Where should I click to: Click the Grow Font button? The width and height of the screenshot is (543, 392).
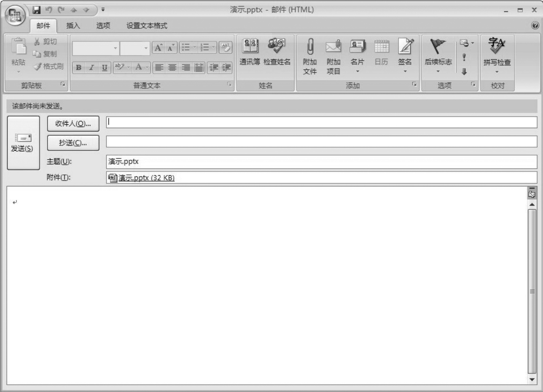pyautogui.click(x=158, y=48)
